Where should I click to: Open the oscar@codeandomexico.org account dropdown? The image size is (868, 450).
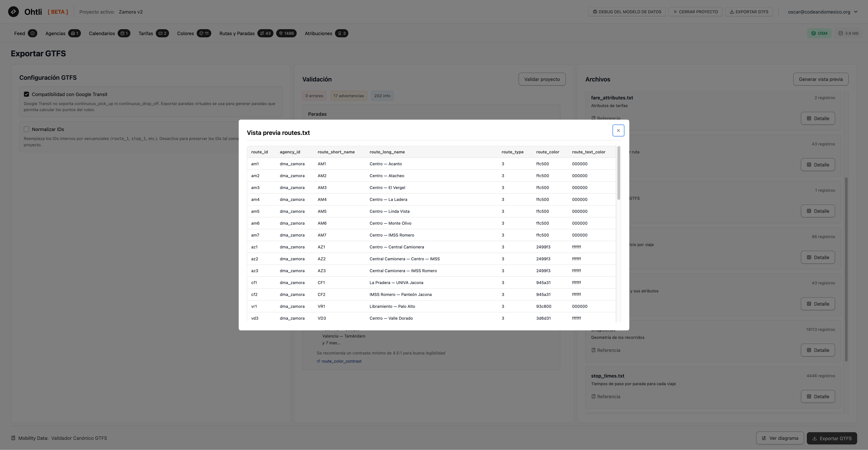pyautogui.click(x=823, y=12)
